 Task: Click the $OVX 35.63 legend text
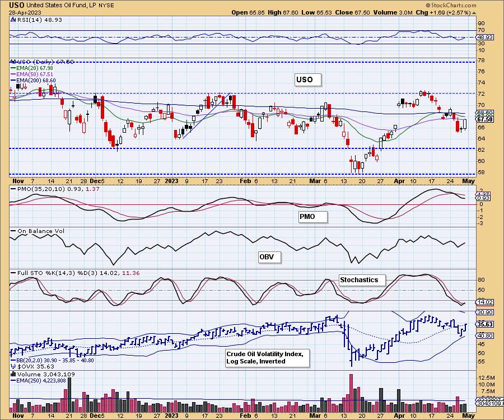[x=36, y=366]
